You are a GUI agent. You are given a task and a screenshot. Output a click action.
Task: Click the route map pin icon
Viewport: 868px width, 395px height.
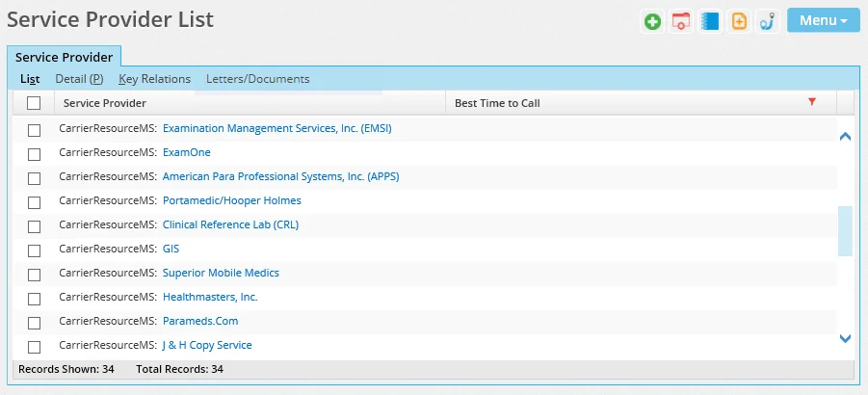coord(767,21)
